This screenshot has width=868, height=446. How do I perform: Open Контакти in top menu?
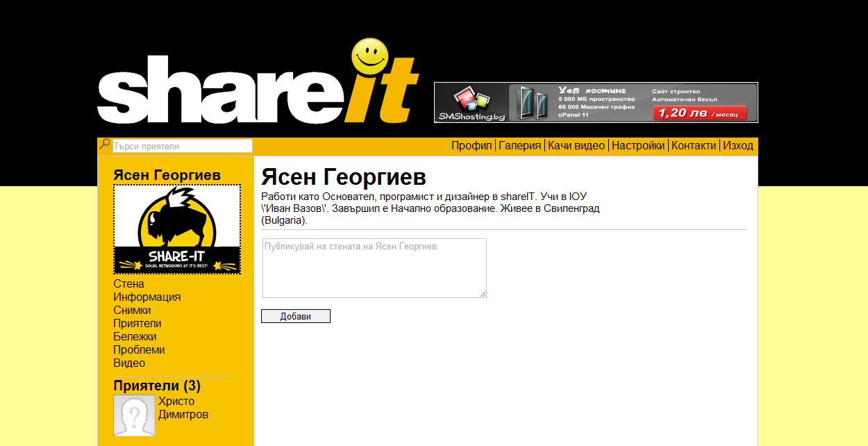tap(694, 146)
